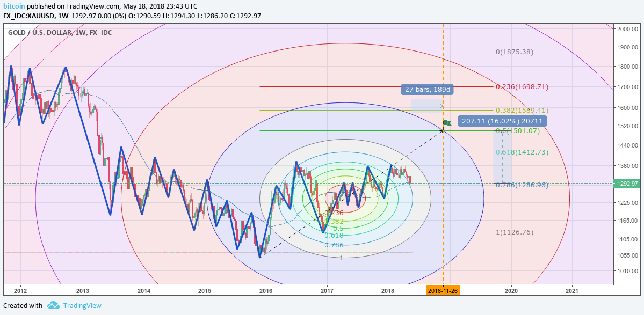This screenshot has height=315, width=644.
Task: Click the 2016 time axis label
Action: pyautogui.click(x=266, y=291)
